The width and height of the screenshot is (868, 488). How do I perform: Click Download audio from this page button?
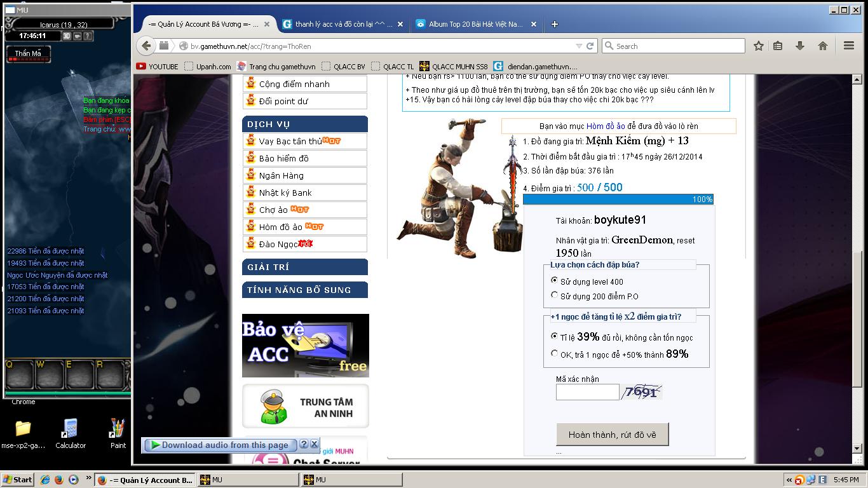220,445
